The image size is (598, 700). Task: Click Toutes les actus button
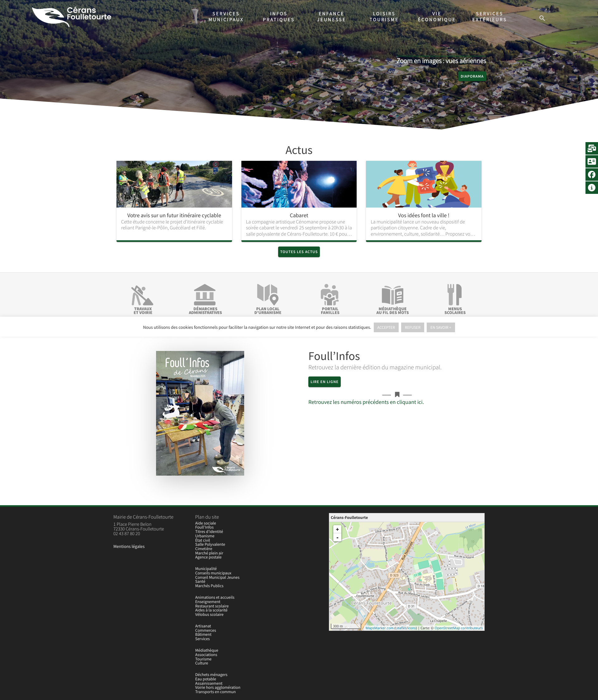click(299, 252)
